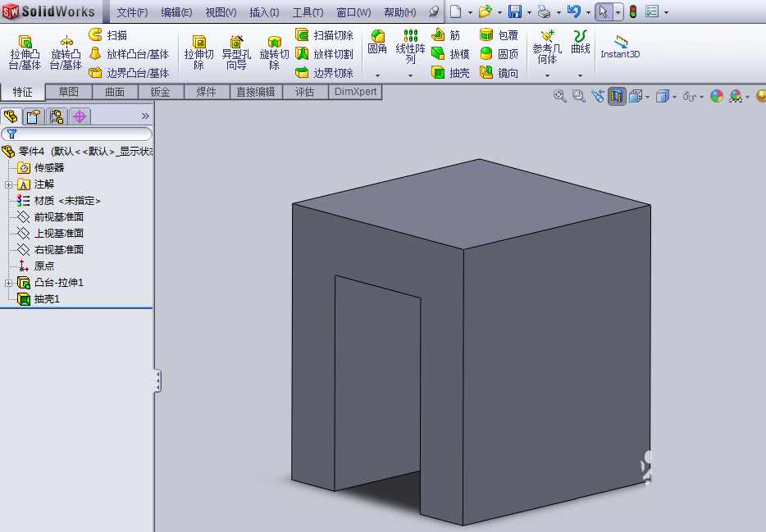This screenshot has height=532, width=766.
Task: Switch to the 草图 (Sketch) ribbon tab
Action: click(x=70, y=92)
